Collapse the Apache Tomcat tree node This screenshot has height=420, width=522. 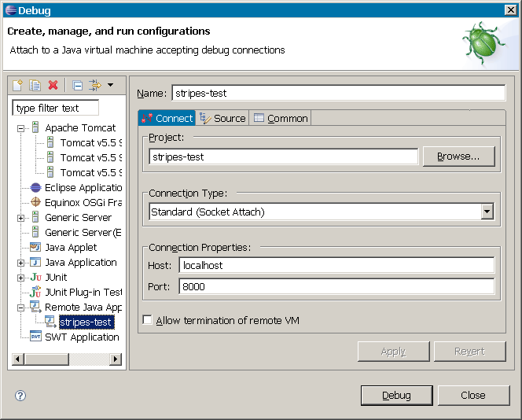[x=20, y=128]
